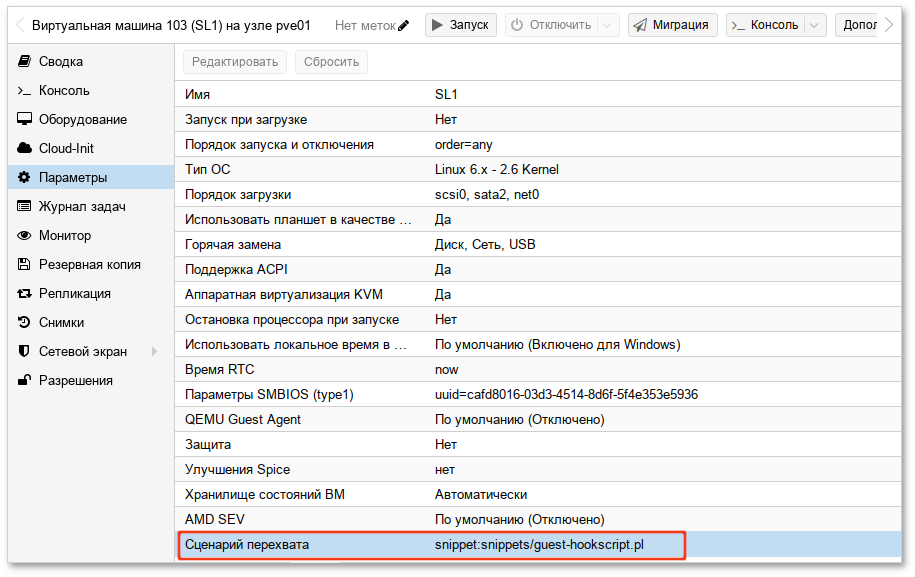Click the Console terminal icon in sidebar
Image resolution: width=915 pixels, height=577 pixels.
25,91
